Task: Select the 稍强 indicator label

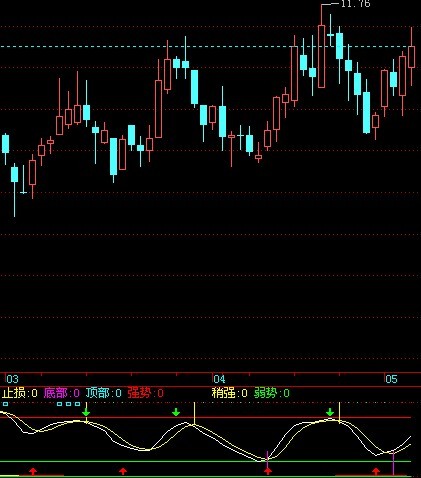Action: point(223,393)
